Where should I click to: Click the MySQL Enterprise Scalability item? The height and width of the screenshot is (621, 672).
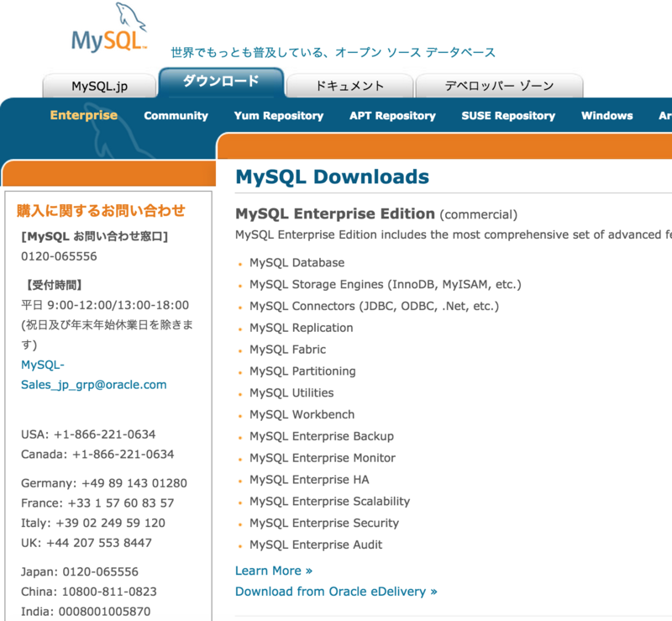pyautogui.click(x=329, y=502)
